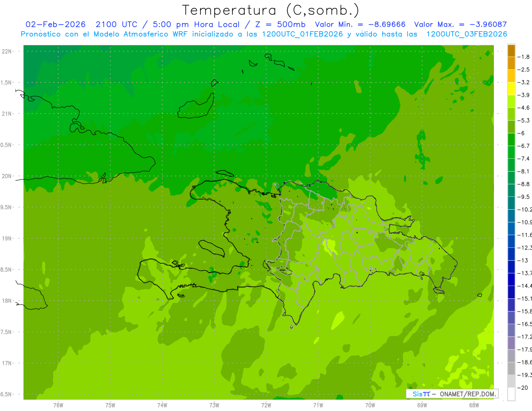Click the '-1.8' colorbar label

(x=524, y=57)
